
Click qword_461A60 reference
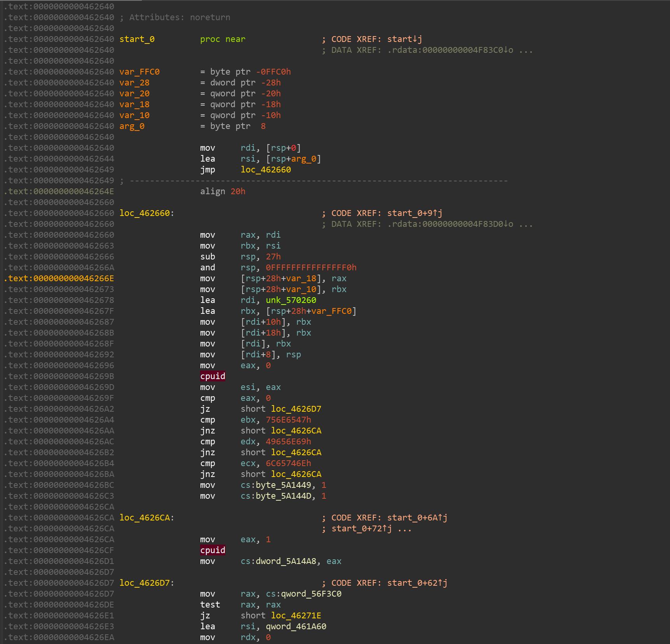(x=296, y=627)
